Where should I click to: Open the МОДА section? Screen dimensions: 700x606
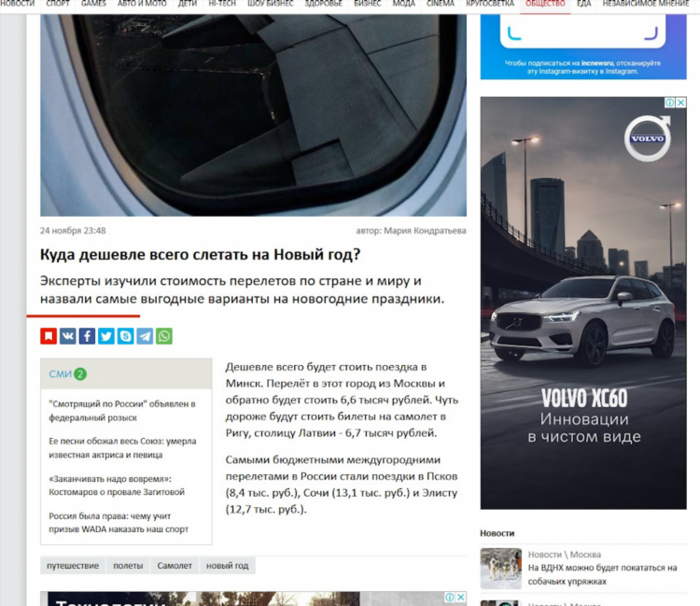pos(404,4)
